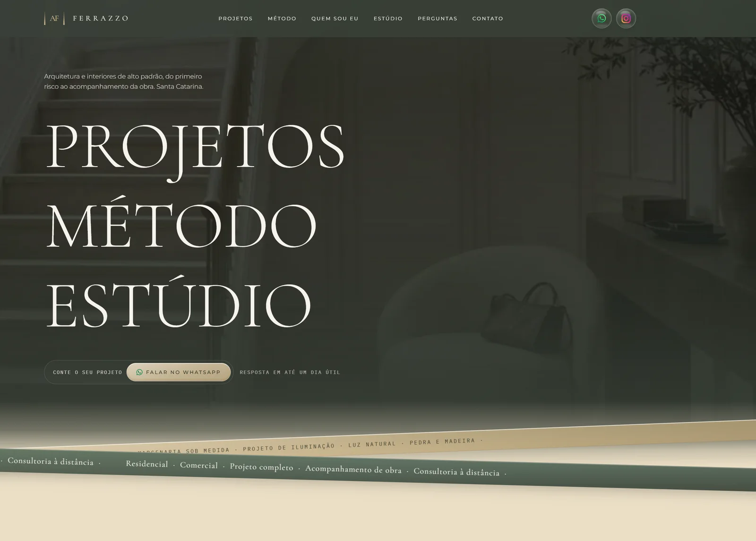Go to Projetos in navigation bar

coord(235,18)
